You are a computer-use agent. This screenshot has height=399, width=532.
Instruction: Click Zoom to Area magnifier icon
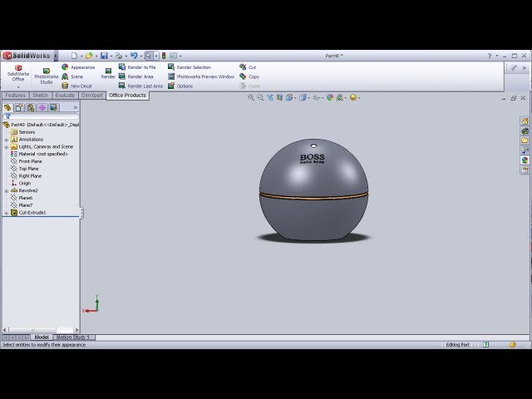[260, 98]
